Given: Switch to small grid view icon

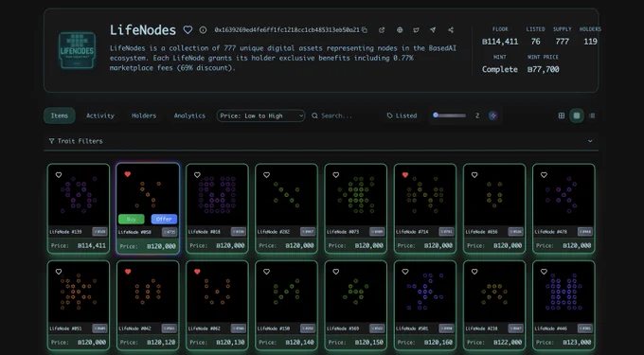Looking at the screenshot, I should 562,115.
